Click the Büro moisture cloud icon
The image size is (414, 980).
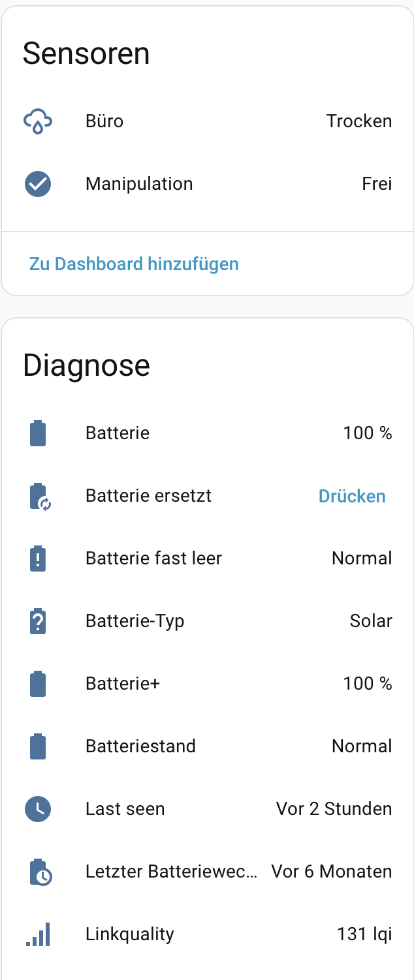[x=38, y=121]
